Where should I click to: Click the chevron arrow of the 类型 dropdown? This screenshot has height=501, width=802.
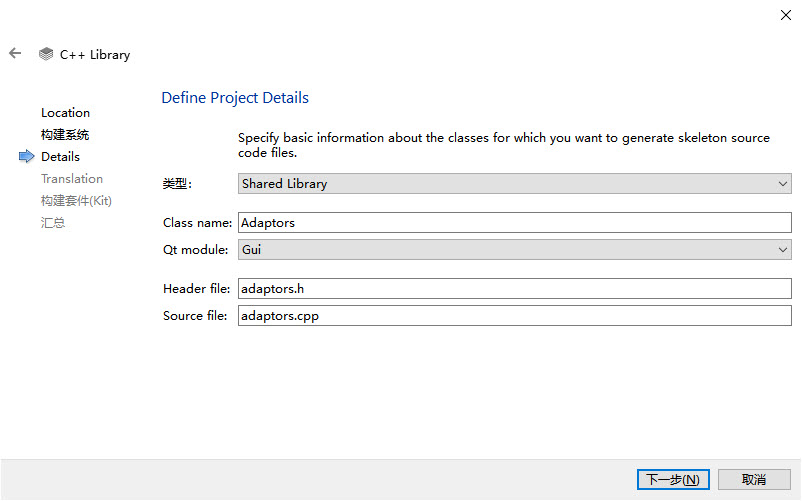click(783, 184)
